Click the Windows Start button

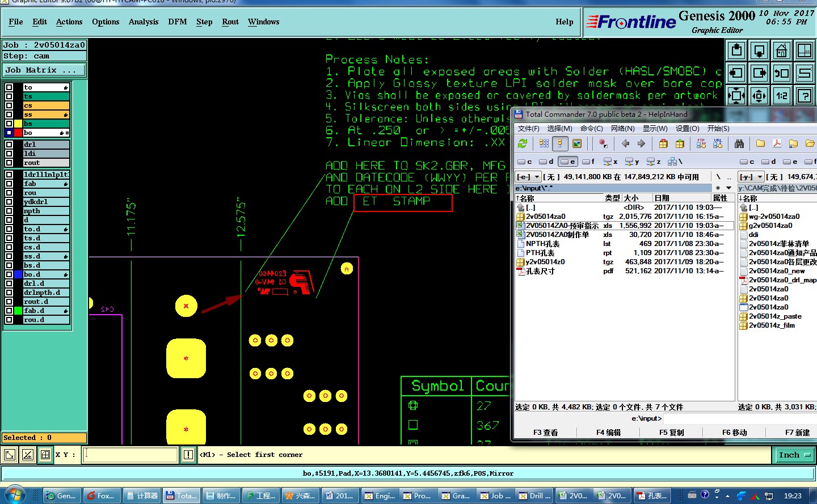tap(15, 494)
